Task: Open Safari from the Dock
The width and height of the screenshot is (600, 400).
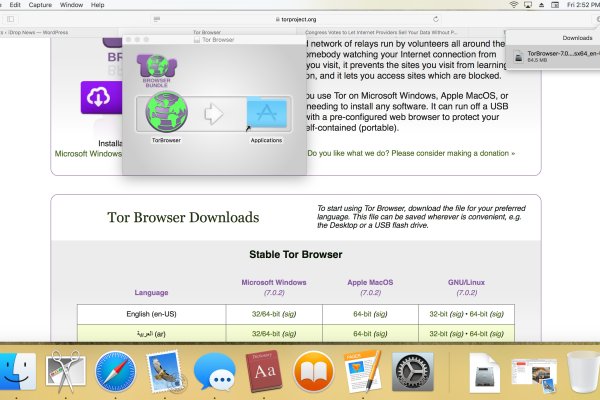Action: [115, 372]
